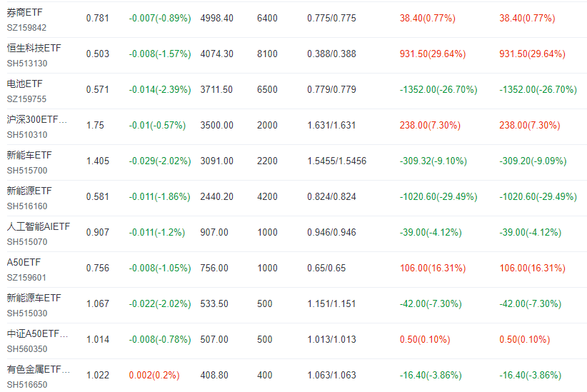Click red change 0.002(0.2%)

coord(154,376)
